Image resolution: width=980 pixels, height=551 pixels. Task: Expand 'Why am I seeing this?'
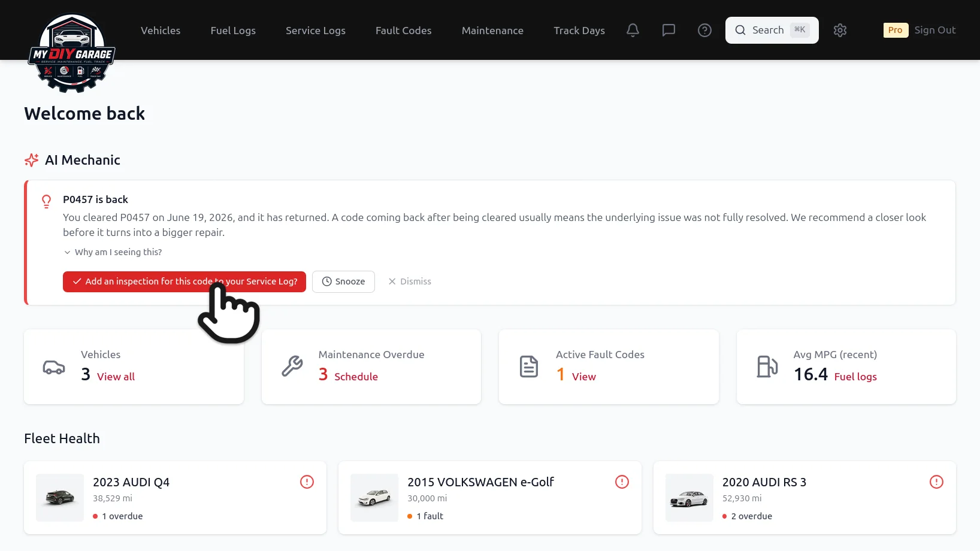(113, 252)
